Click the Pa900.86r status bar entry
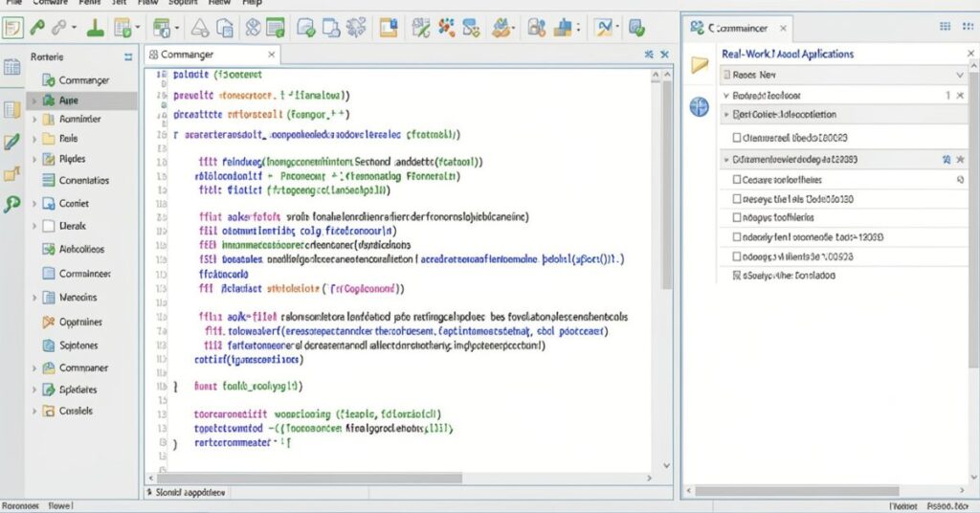Image resolution: width=980 pixels, height=513 pixels. (x=947, y=506)
